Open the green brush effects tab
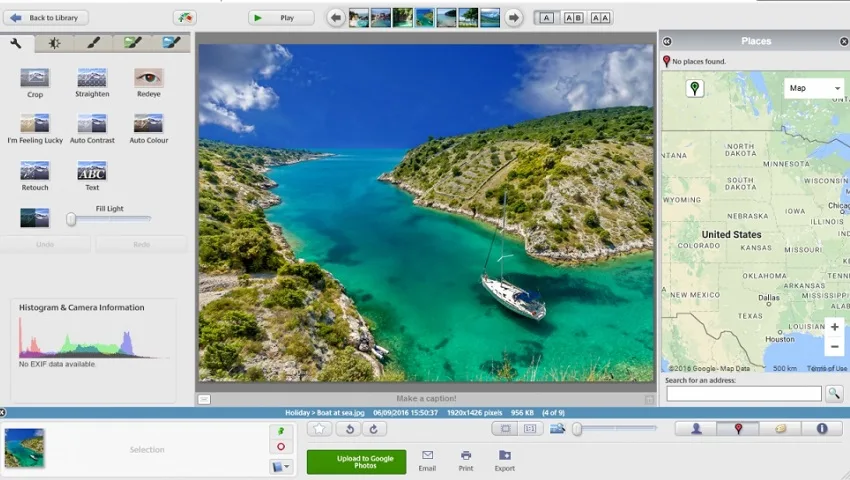This screenshot has width=850, height=480. [132, 43]
